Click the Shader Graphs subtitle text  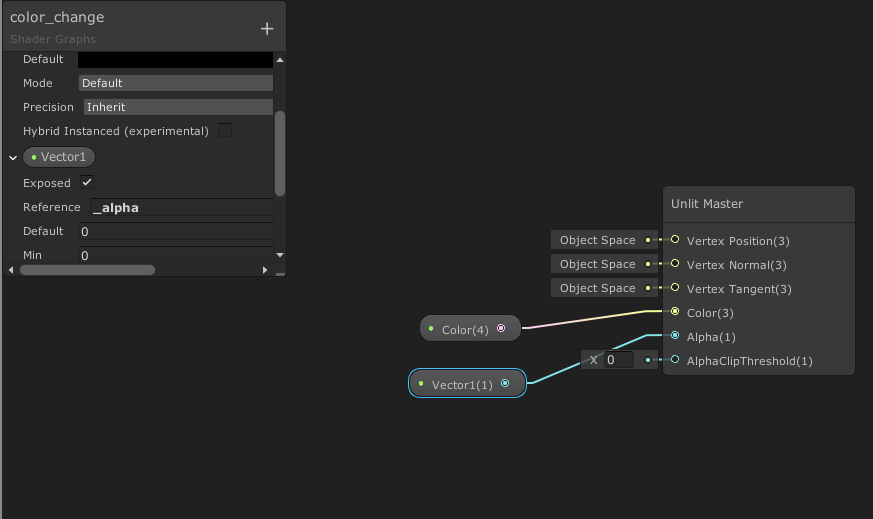pyautogui.click(x=53, y=39)
